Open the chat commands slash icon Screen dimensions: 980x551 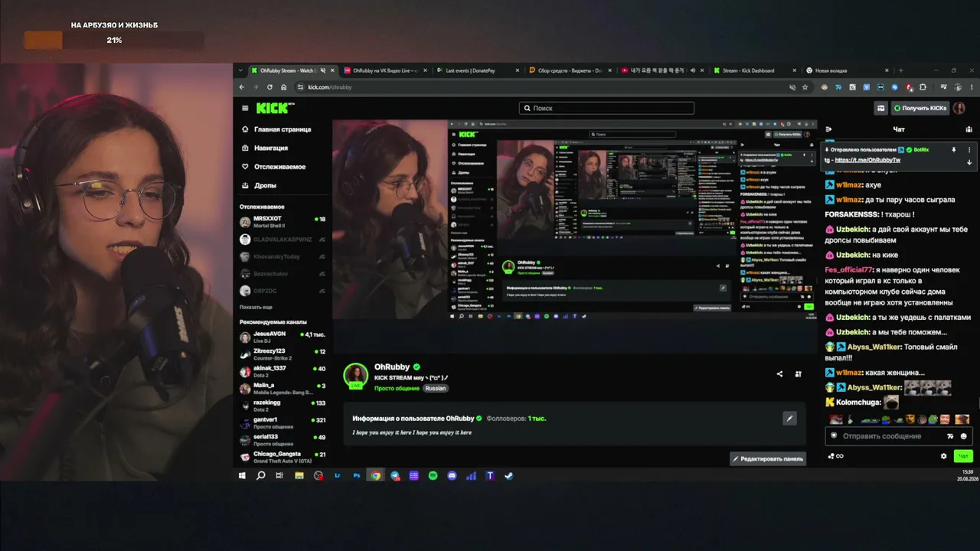pyautogui.click(x=950, y=436)
